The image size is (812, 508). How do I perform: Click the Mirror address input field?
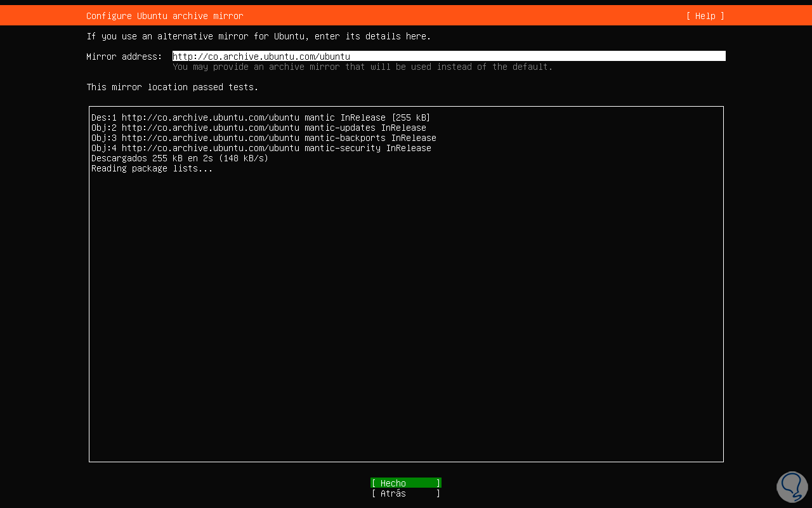pos(449,57)
